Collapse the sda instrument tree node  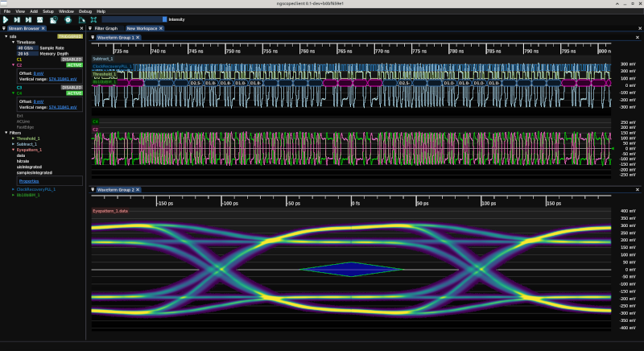click(6, 36)
